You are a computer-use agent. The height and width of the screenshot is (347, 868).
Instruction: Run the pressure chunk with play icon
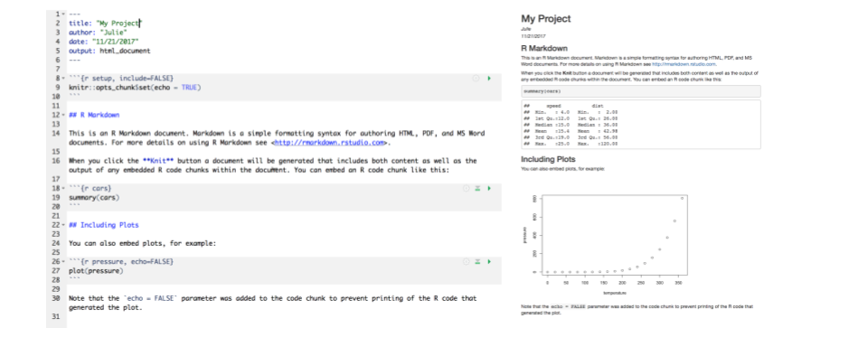click(489, 262)
